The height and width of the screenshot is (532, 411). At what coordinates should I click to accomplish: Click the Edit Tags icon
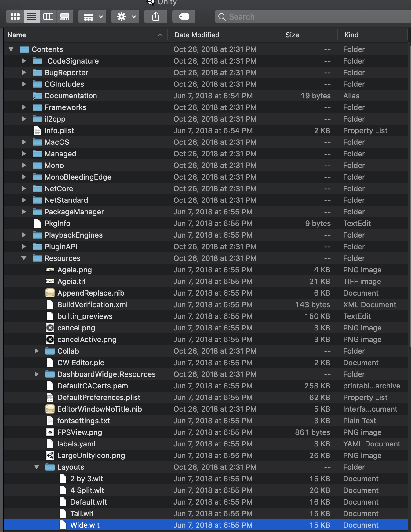point(184,16)
